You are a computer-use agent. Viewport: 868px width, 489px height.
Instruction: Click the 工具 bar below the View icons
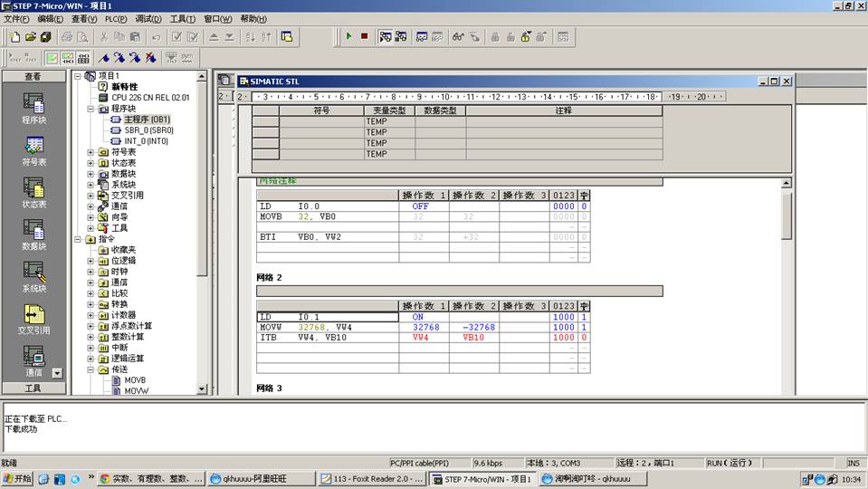33,388
